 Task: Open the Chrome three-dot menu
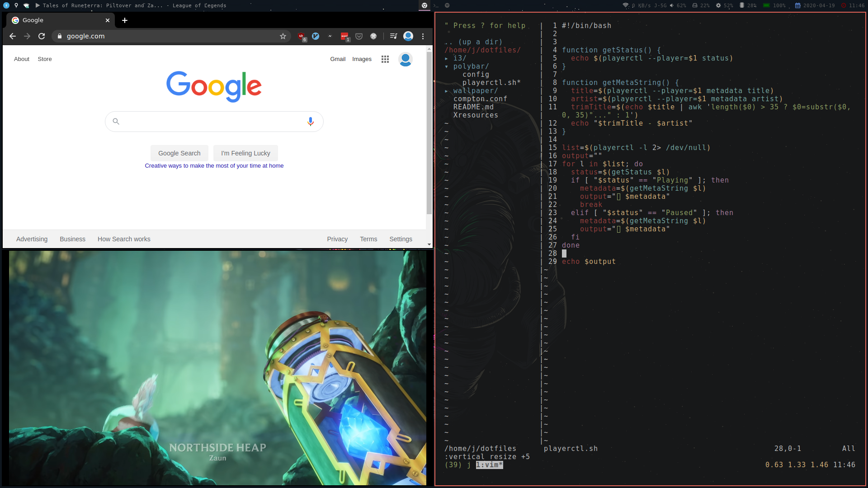[x=423, y=36]
